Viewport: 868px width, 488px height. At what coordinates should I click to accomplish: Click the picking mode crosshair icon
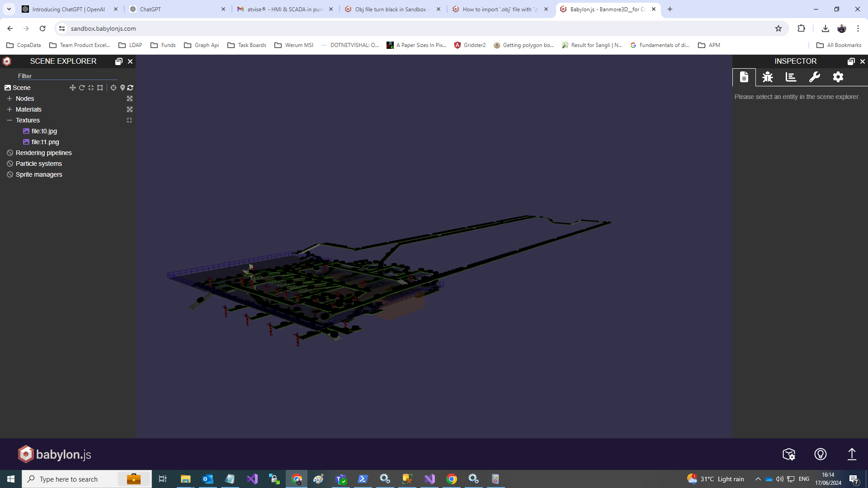(x=113, y=88)
